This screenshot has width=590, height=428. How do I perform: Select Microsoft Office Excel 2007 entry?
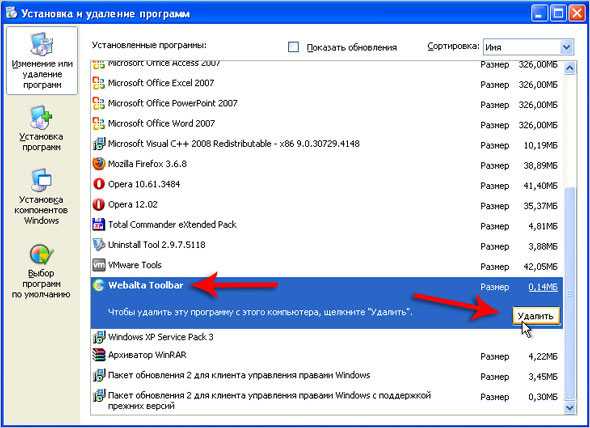tap(161, 83)
